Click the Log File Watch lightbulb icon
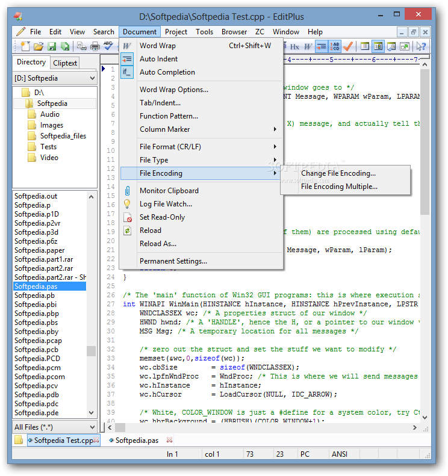This screenshot has height=476, width=448. coord(127,204)
